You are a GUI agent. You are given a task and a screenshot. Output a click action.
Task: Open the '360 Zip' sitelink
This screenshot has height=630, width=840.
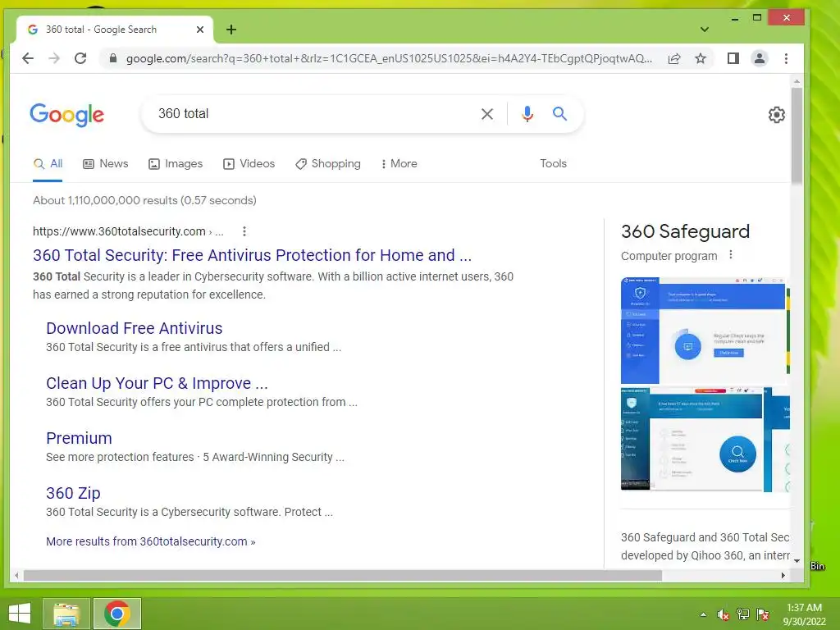pyautogui.click(x=73, y=493)
